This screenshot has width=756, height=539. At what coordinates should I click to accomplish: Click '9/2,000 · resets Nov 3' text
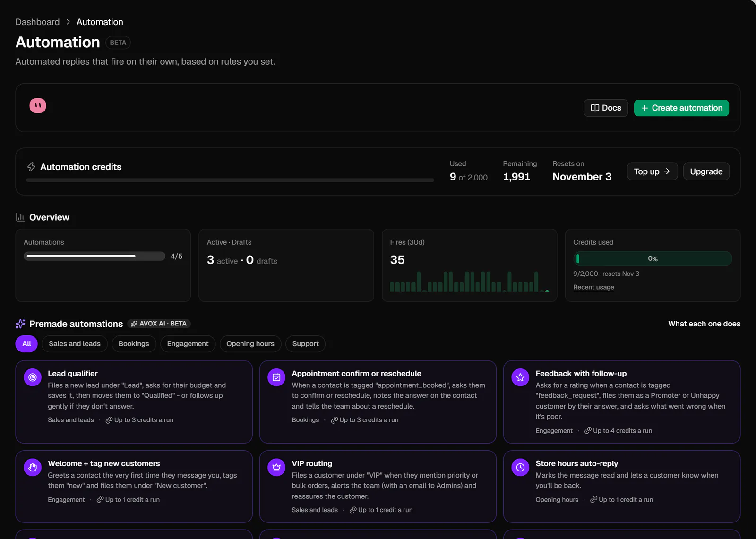pos(606,274)
